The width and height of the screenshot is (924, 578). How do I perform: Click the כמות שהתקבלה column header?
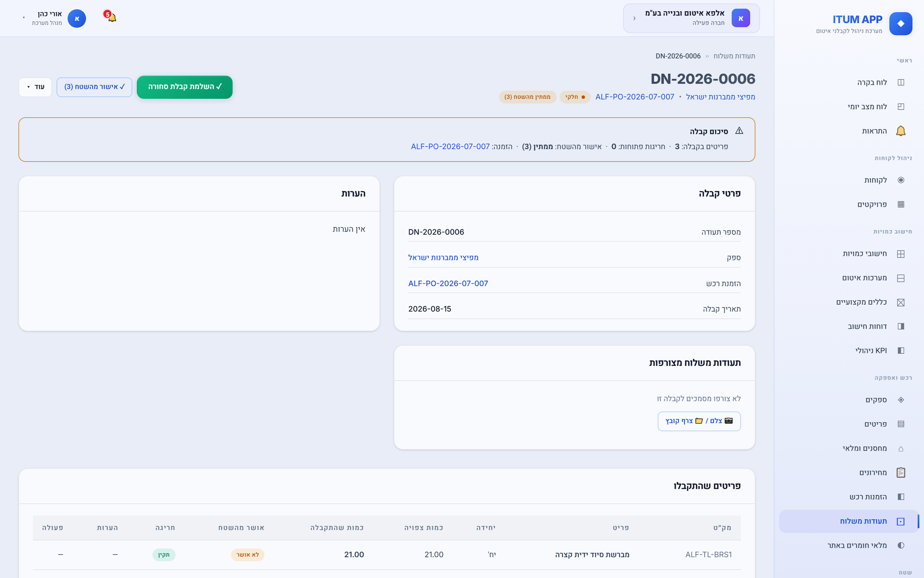(337, 528)
